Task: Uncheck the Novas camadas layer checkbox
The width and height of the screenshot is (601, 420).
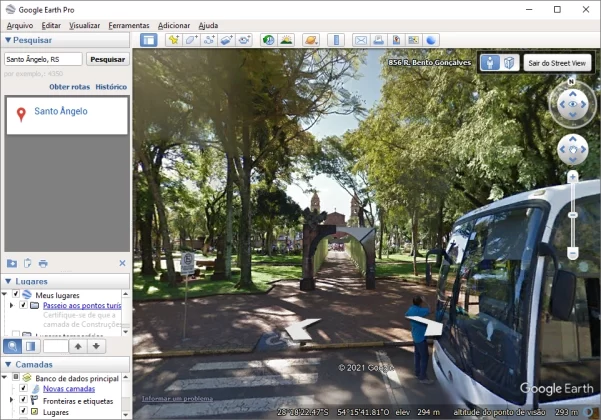Action: pos(23,388)
